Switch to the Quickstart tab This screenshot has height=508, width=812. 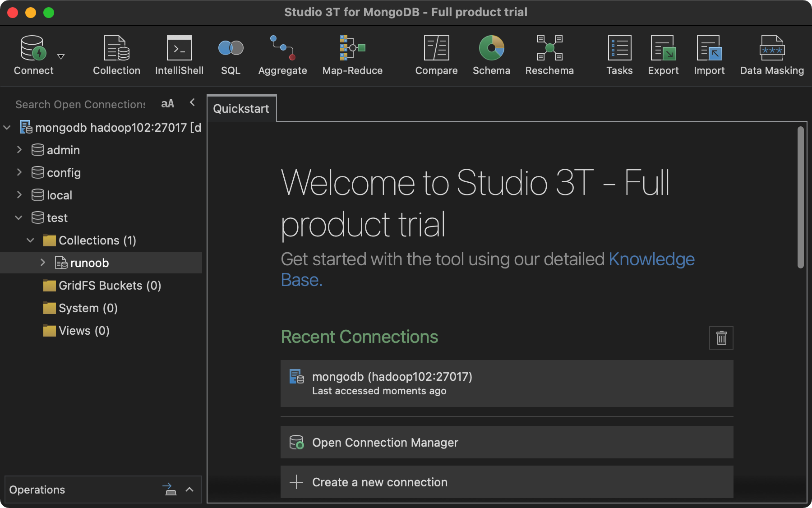click(x=241, y=108)
